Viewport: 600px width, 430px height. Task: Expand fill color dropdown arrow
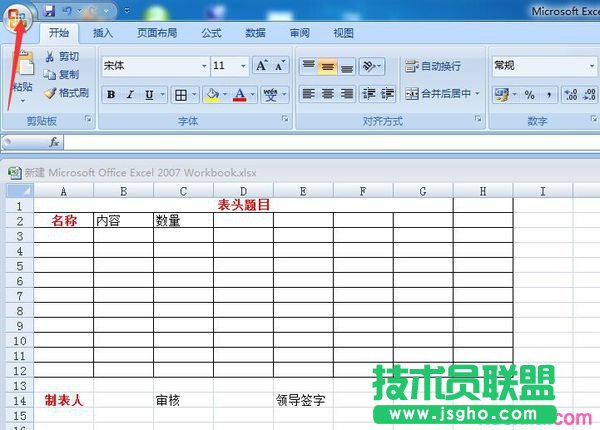(225, 94)
